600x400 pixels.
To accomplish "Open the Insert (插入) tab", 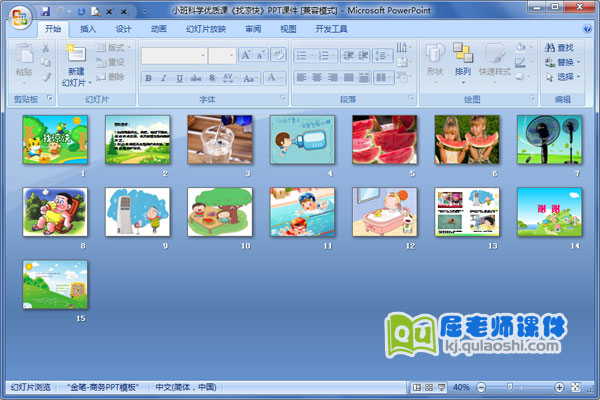I will coord(88,29).
